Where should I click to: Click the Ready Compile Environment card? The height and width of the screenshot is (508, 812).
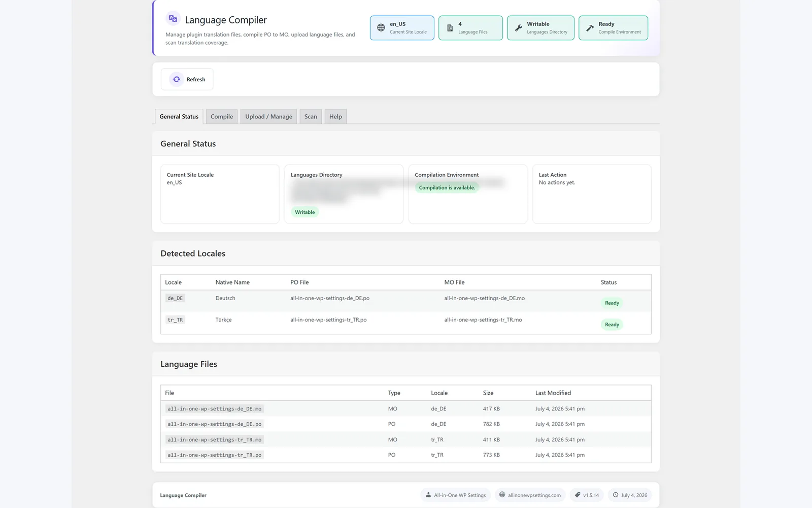pos(613,28)
